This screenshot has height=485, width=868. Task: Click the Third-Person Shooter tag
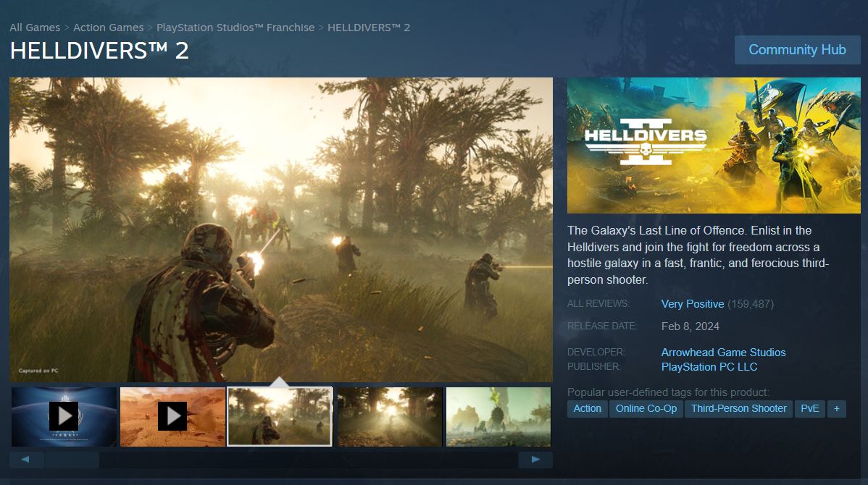(738, 408)
